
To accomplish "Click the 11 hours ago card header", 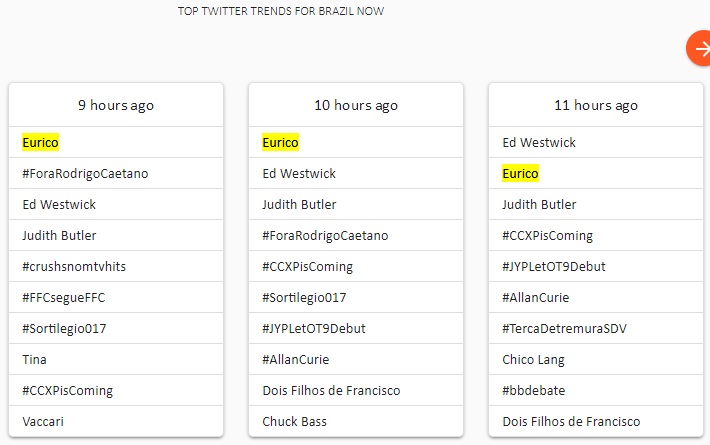I will [596, 105].
